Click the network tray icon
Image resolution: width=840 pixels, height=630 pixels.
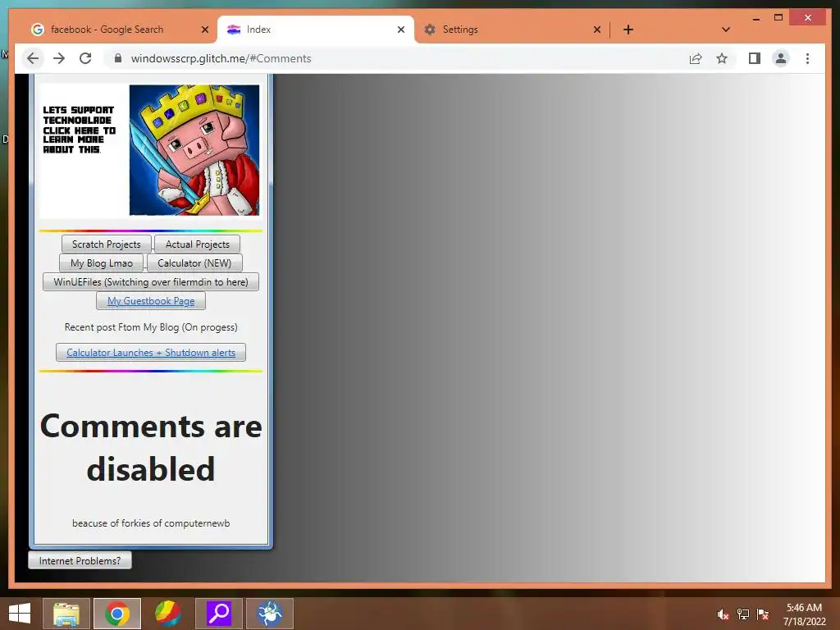coord(743,614)
